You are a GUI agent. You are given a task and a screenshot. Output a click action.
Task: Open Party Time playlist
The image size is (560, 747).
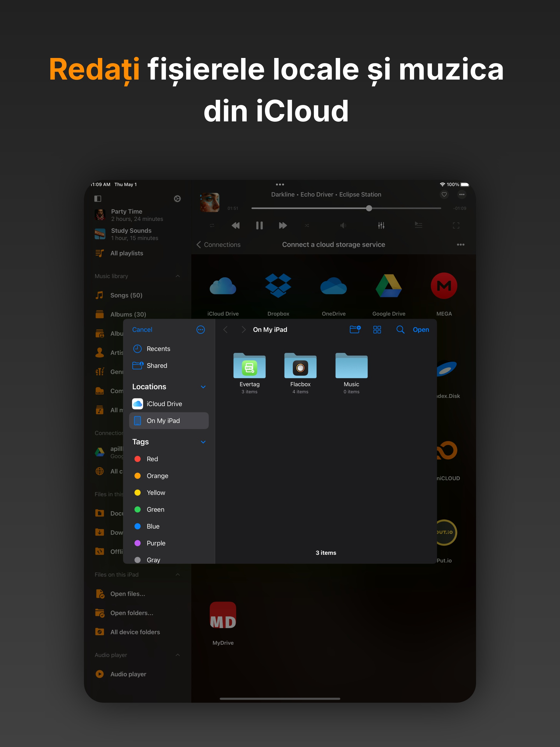[137, 215]
